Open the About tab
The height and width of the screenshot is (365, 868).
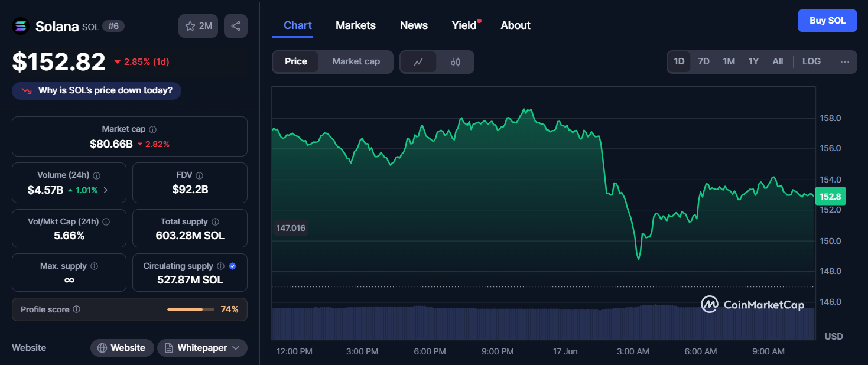[515, 25]
